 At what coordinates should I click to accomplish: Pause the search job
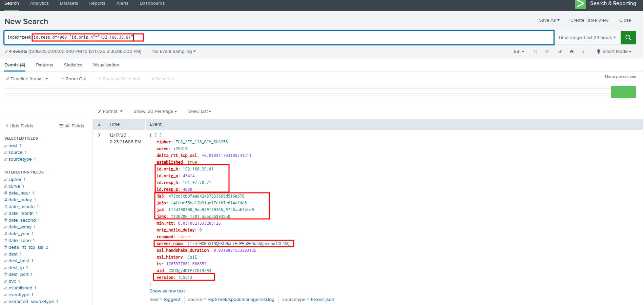point(535,52)
